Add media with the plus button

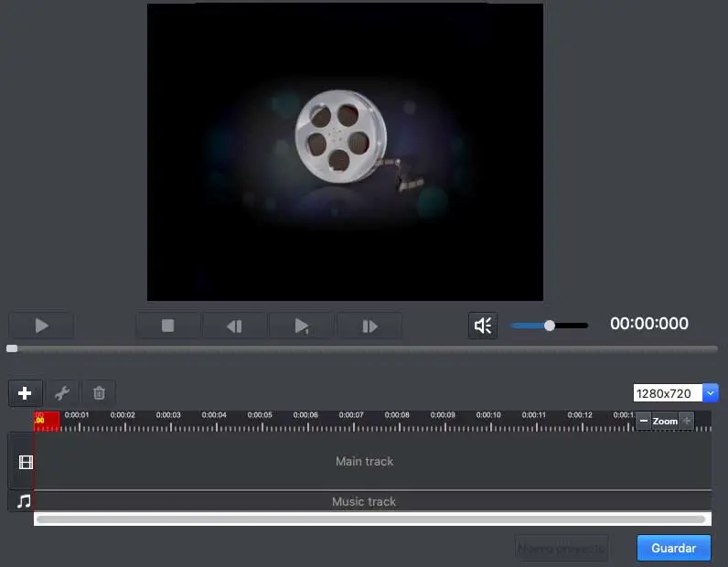[x=25, y=393]
